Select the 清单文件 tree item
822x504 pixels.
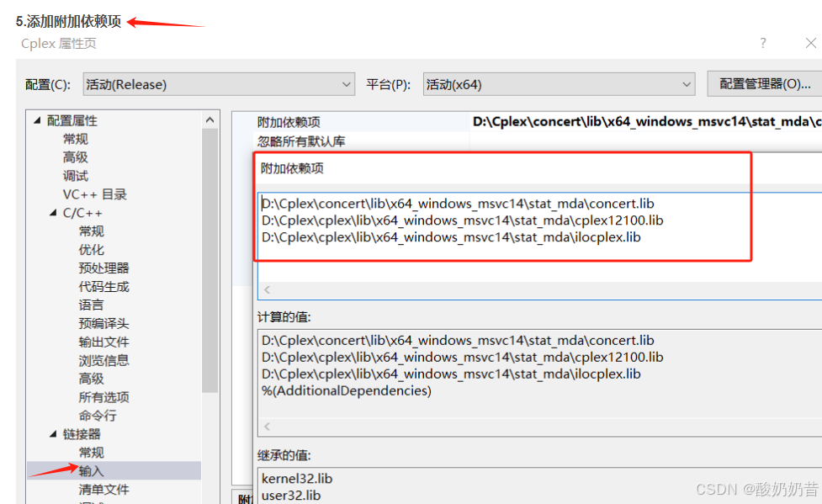tap(103, 490)
